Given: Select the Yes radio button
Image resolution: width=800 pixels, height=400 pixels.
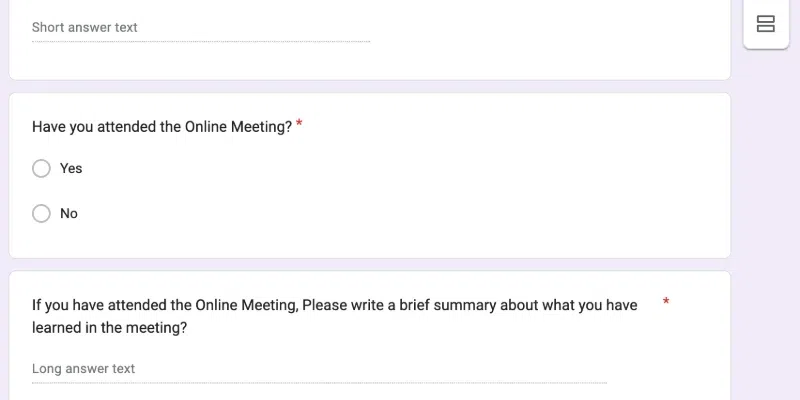Looking at the screenshot, I should coord(41,169).
